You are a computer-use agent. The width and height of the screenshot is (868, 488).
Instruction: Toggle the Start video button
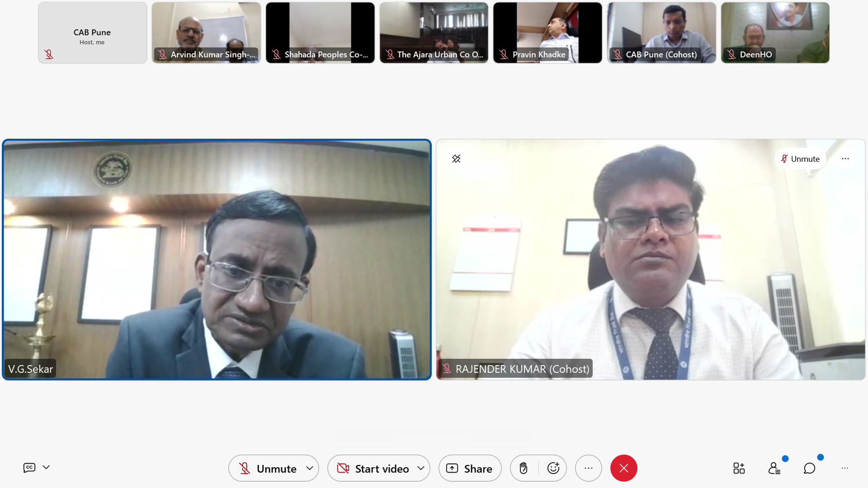373,469
